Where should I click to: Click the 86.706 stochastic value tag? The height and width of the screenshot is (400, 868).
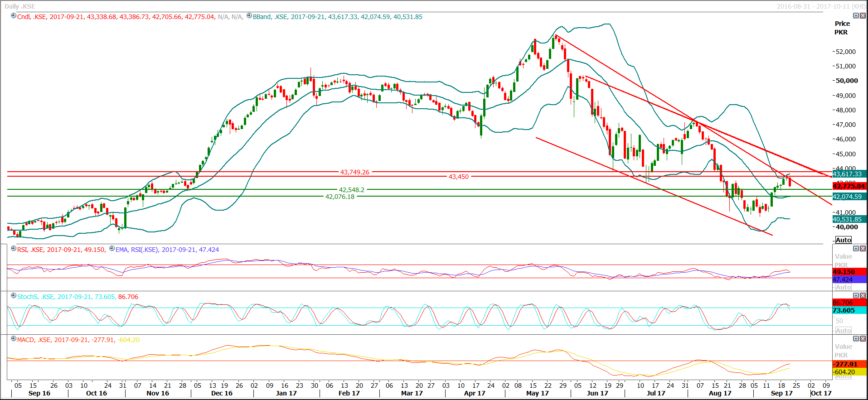850,303
